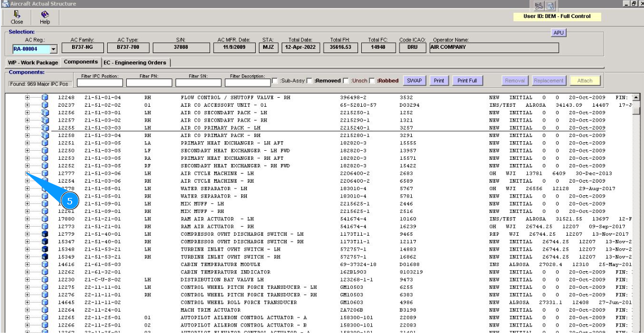
Task: Switch to WP - Work Package tab
Action: pos(32,63)
